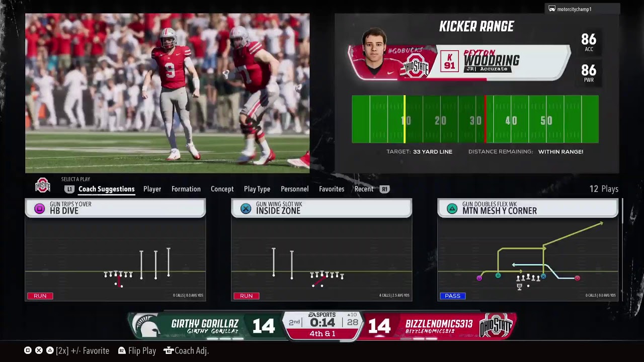Select the X button icon for Inside Zone
The image size is (644, 362).
[x=246, y=209]
